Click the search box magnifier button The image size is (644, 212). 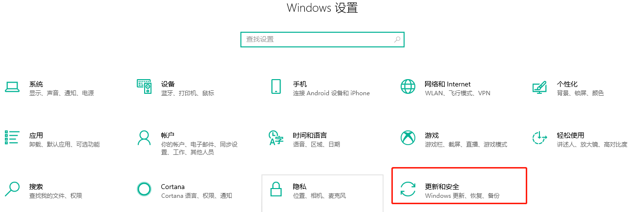click(397, 40)
